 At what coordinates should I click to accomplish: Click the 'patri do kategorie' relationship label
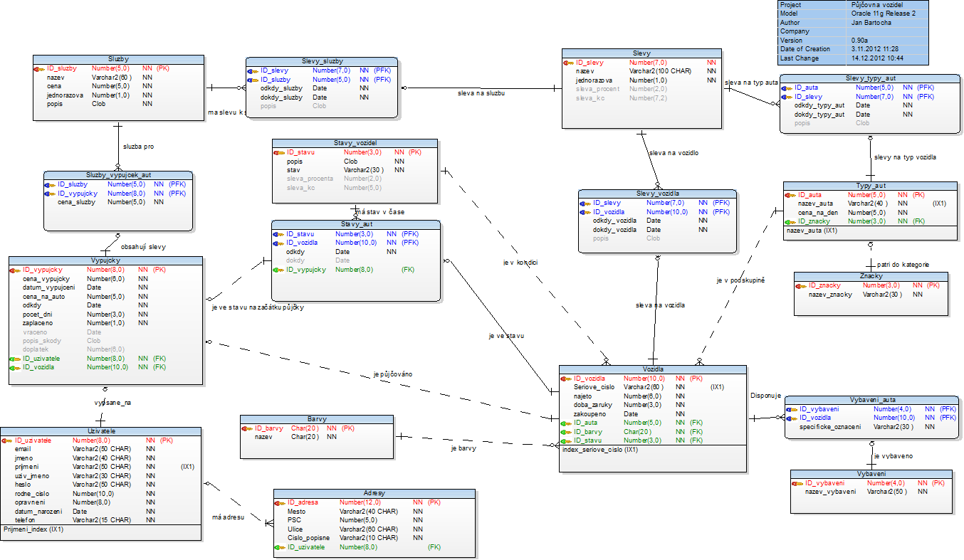pos(903,265)
